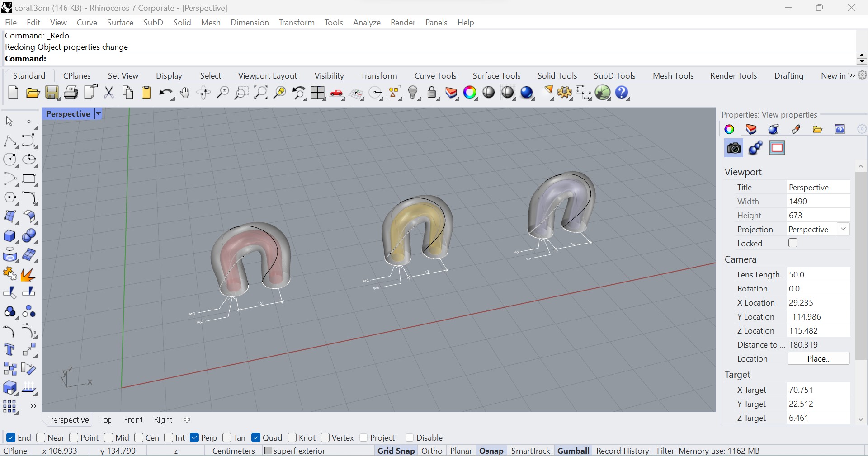Viewport: 868px width, 456px height.
Task: Click the Copy icon in toolbar
Action: pyautogui.click(x=128, y=93)
